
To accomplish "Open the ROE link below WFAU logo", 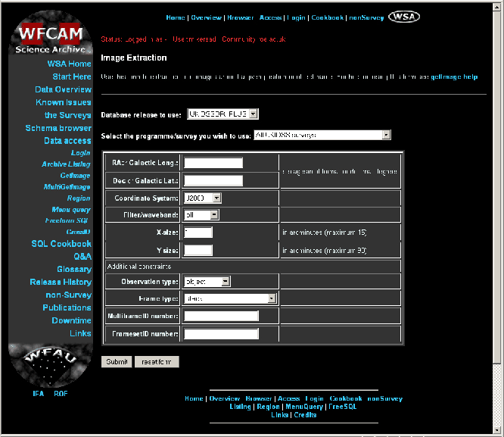I will (61, 394).
